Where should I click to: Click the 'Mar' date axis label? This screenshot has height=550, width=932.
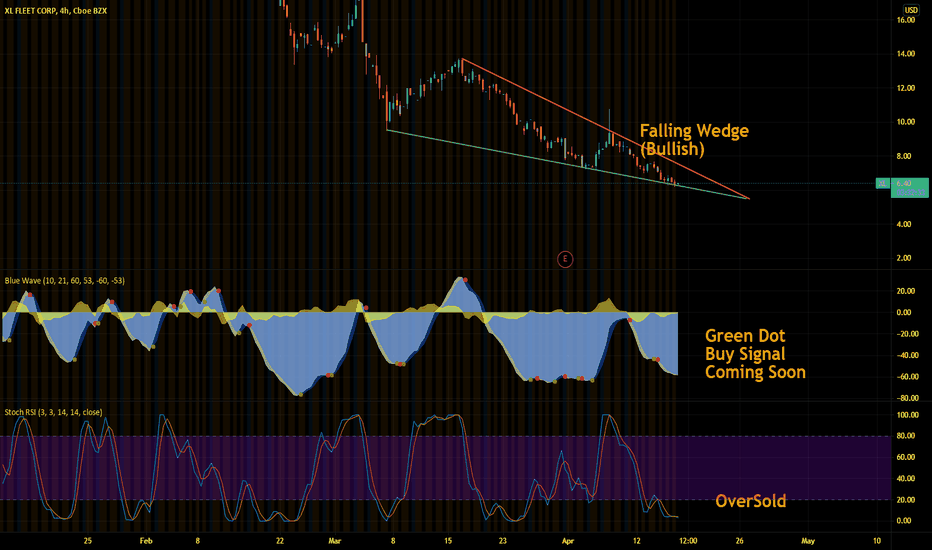[335, 541]
